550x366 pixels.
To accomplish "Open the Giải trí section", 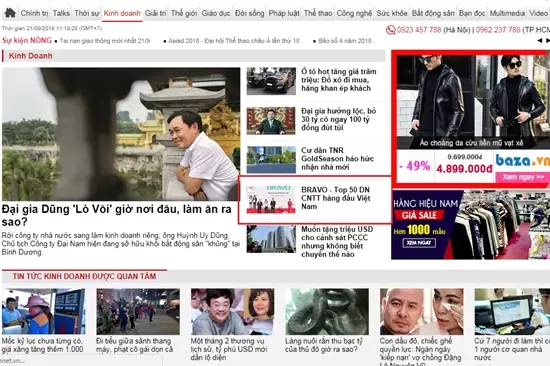I will [x=155, y=13].
